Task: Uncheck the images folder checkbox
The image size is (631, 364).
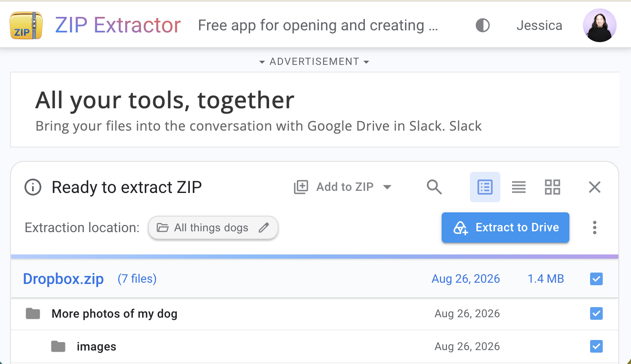Action: tap(596, 346)
